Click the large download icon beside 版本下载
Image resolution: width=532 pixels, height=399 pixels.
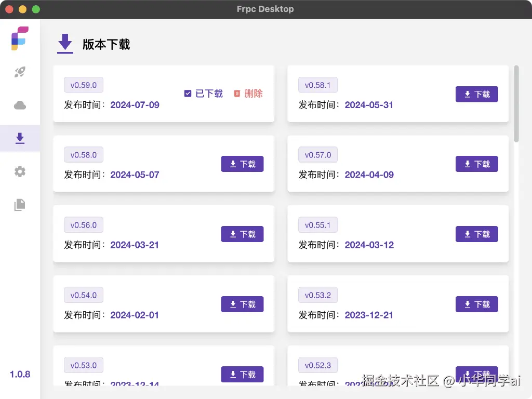[x=65, y=44]
